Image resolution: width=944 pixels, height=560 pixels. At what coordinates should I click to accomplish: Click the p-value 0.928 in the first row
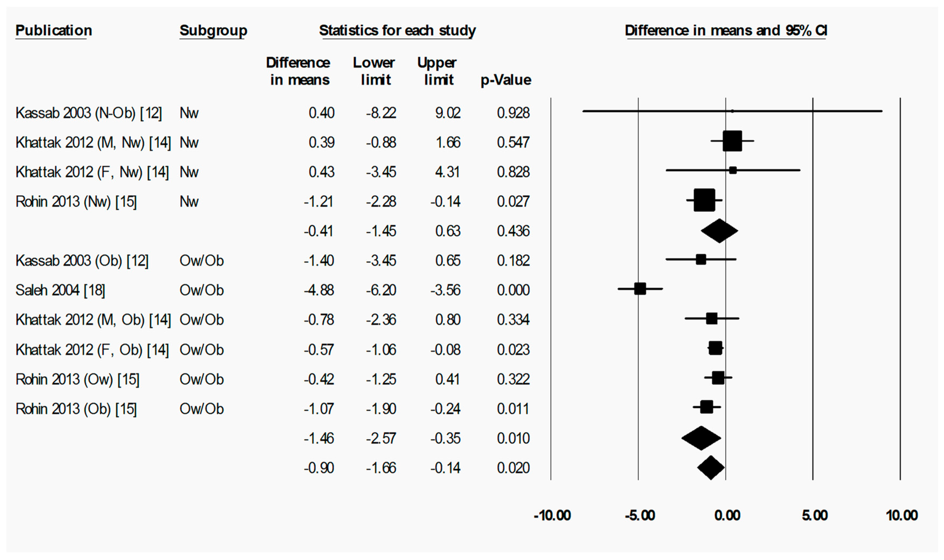click(513, 113)
